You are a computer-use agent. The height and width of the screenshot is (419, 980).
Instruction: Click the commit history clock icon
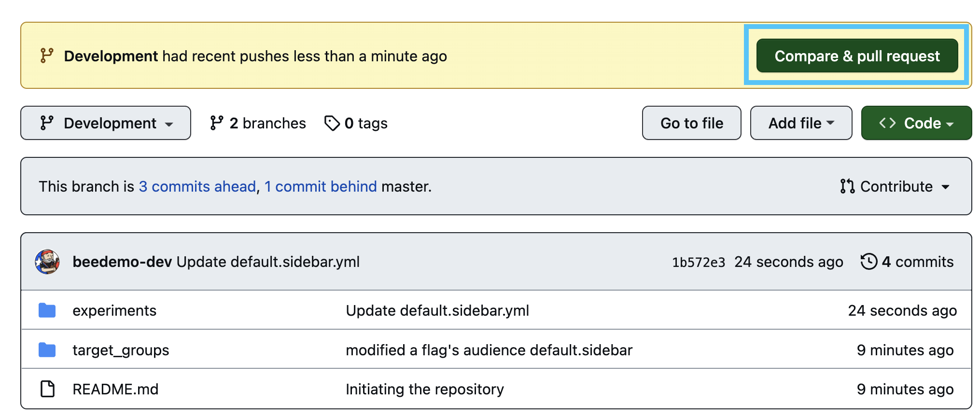click(868, 262)
